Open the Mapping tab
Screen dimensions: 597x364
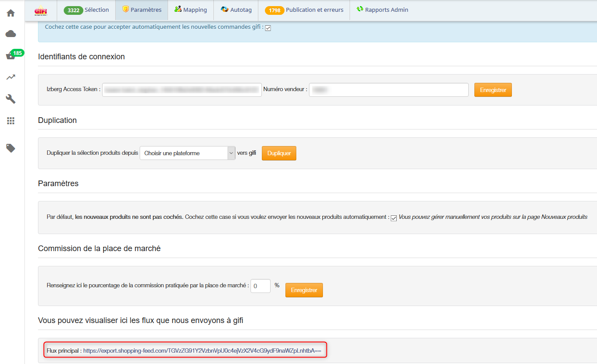[191, 10]
